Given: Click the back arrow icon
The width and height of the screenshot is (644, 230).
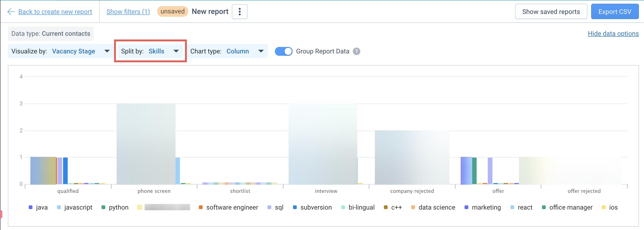Looking at the screenshot, I should (x=11, y=12).
